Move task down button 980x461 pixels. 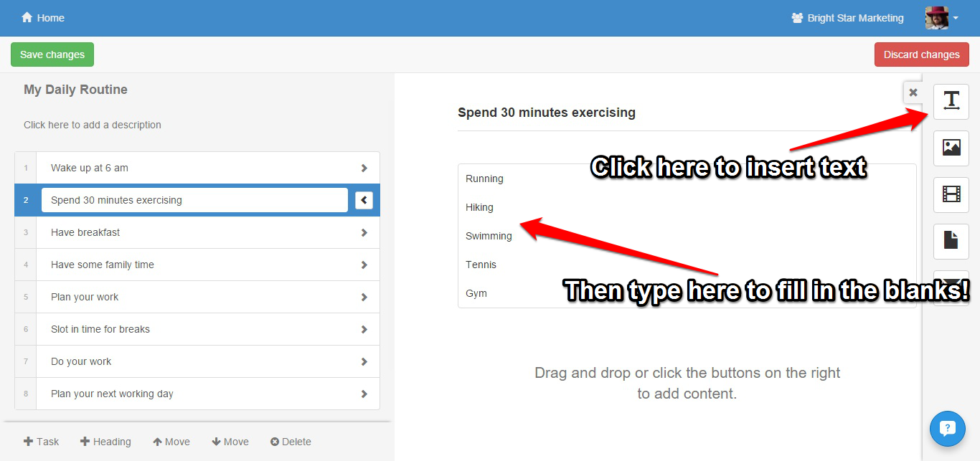[230, 442]
